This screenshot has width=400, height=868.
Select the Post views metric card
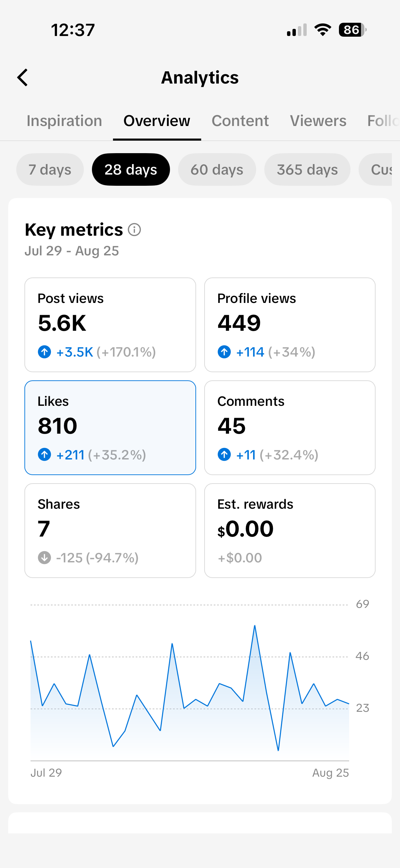110,325
